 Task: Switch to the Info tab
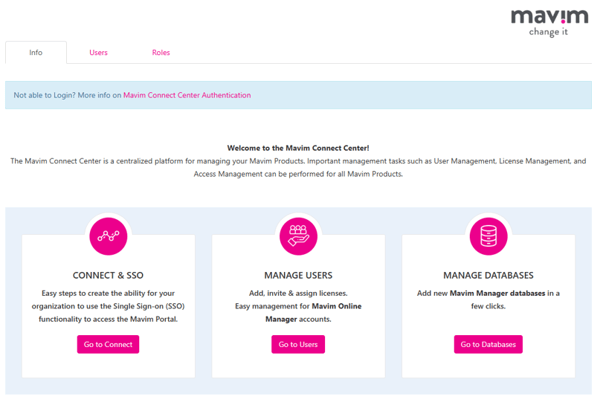36,53
